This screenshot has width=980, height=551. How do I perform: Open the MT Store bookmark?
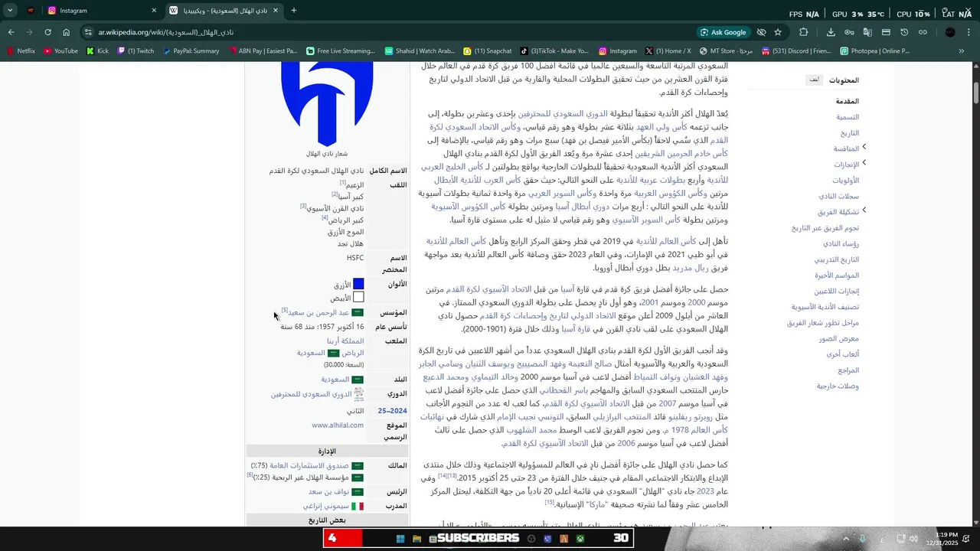[x=726, y=51]
